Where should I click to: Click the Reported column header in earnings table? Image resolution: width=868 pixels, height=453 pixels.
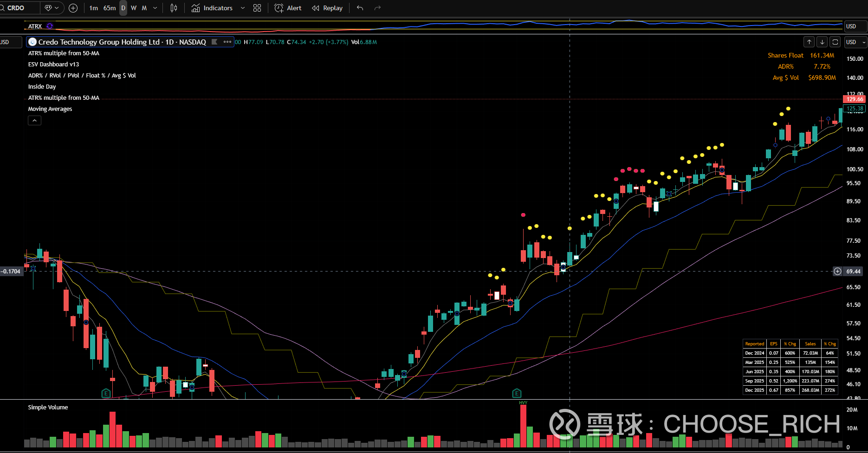(x=755, y=343)
